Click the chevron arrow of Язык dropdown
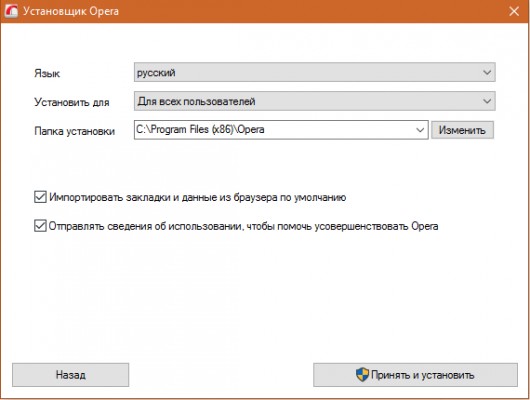The width and height of the screenshot is (530, 400). tap(487, 72)
